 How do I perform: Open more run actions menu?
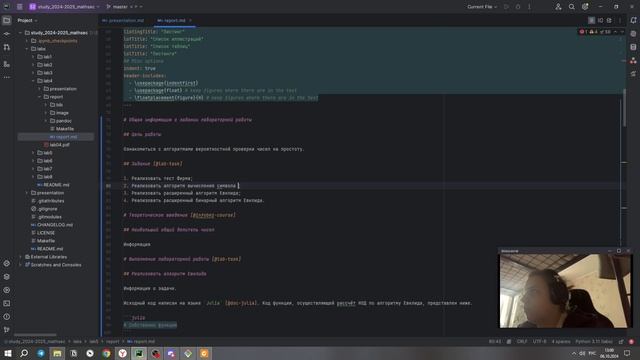pyautogui.click(x=529, y=7)
